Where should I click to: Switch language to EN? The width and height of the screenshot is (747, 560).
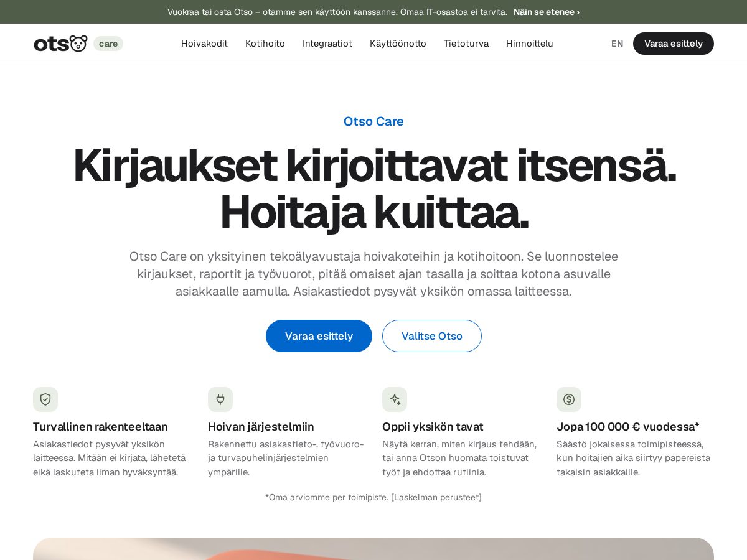coord(617,44)
